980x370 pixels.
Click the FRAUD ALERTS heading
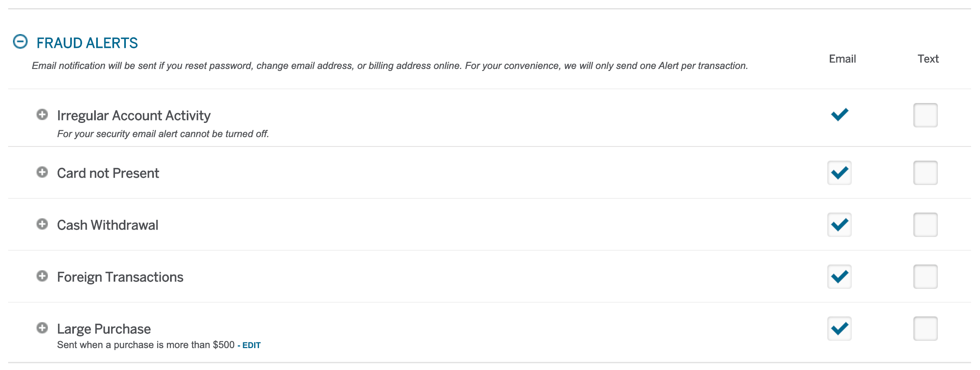point(87,43)
